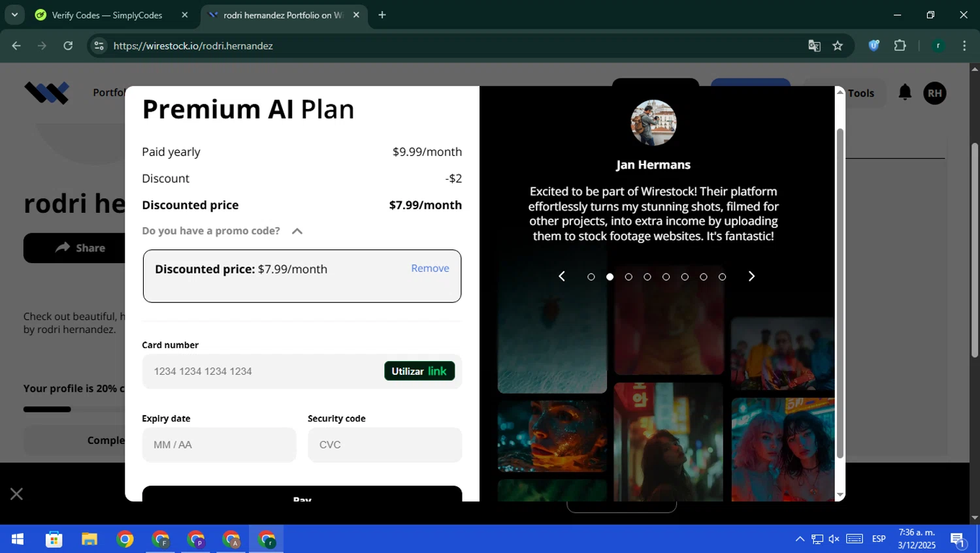The image size is (980, 553).
Task: Show the previous testimonial with left arrow
Action: tap(562, 277)
